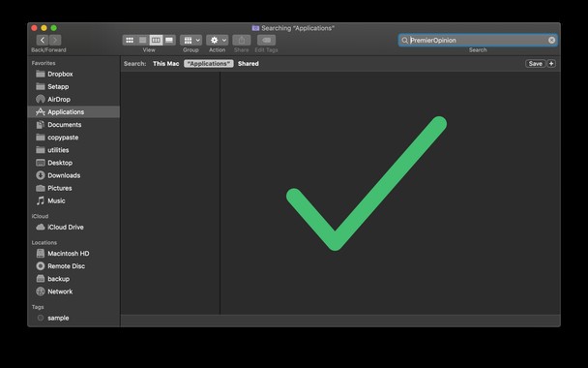Open Macintosh HD location

pyautogui.click(x=73, y=254)
